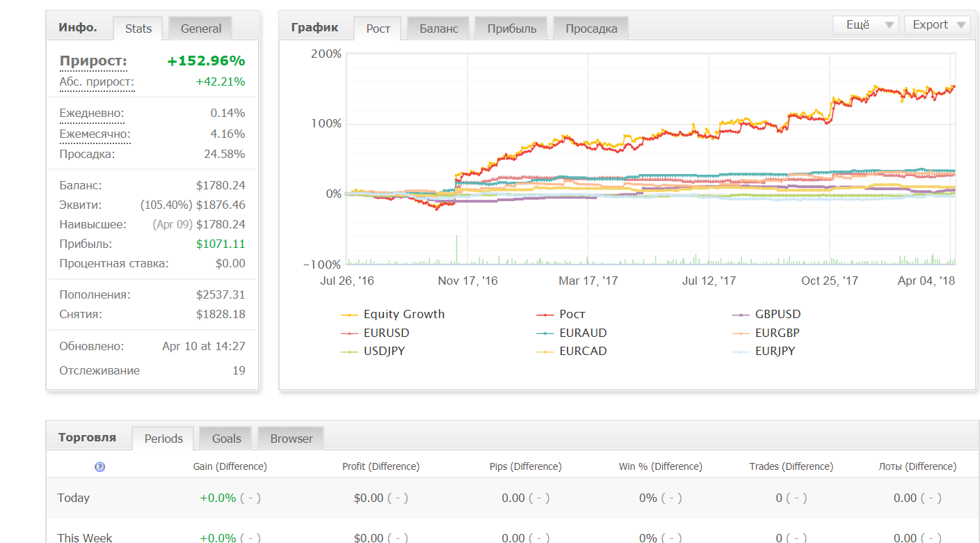Hide the EURUSD series in legend
The width and height of the screenshot is (980, 543).
(376, 333)
